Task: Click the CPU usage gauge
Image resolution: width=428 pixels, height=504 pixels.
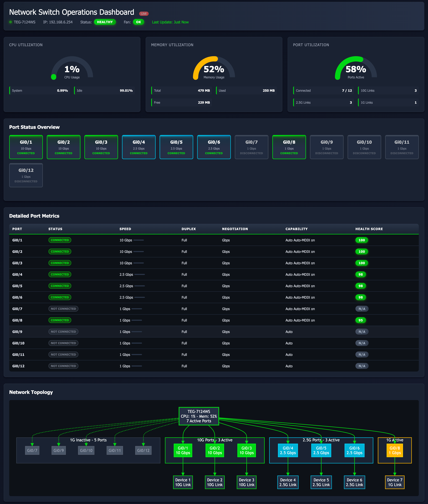Action: tap(72, 69)
